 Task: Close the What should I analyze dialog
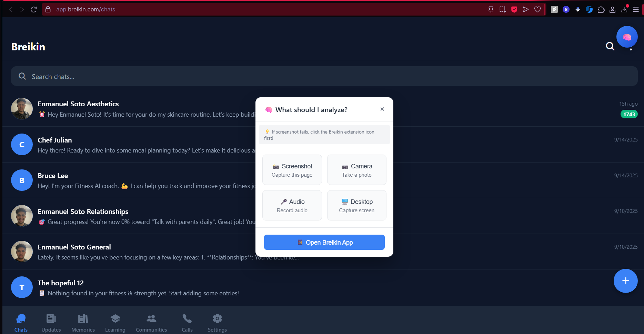(x=382, y=109)
